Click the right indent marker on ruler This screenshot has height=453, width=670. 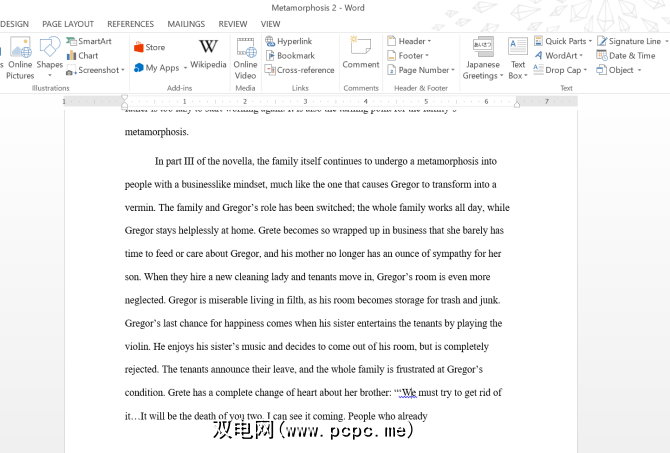point(517,104)
